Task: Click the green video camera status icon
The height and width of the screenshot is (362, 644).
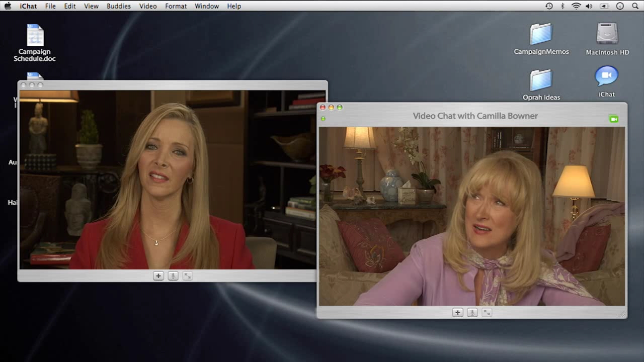Action: tap(613, 119)
